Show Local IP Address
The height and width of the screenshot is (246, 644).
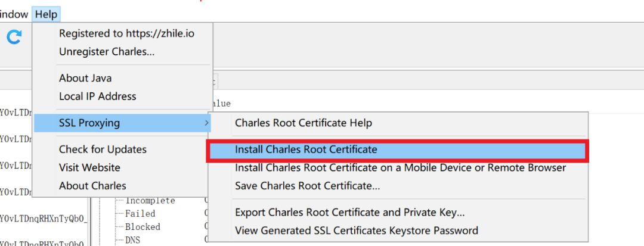tap(122, 96)
